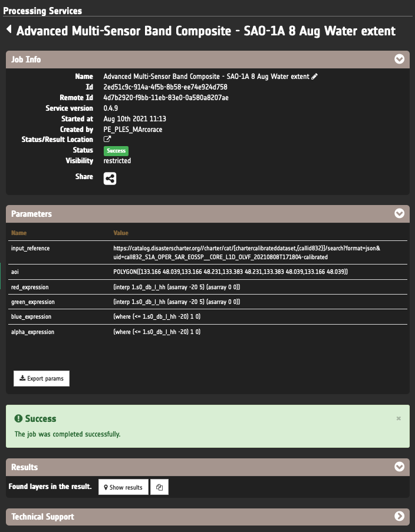This screenshot has height=532, width=415.
Task: Collapse the Parameters panel using its chevron
Action: click(x=399, y=214)
